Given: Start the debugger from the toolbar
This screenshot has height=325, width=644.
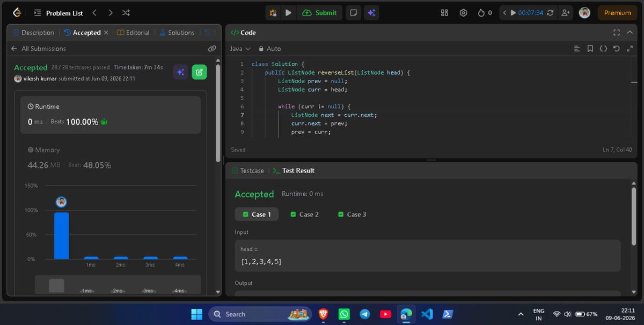Looking at the screenshot, I should tap(273, 13).
